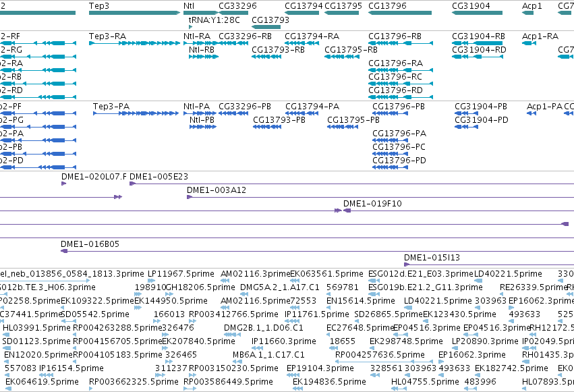Click the CG31904-PB protein feature
Screen dimensions: 574x392
click(x=466, y=113)
